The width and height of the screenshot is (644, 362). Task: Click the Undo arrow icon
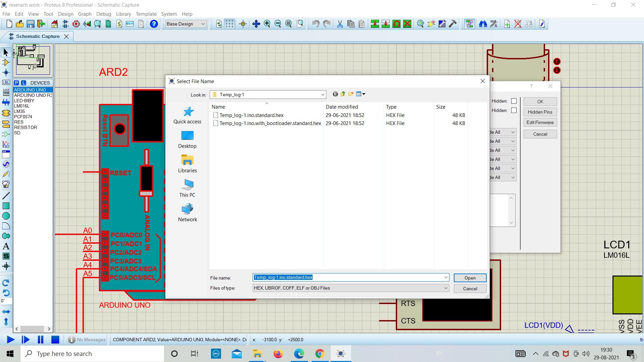pyautogui.click(x=316, y=24)
